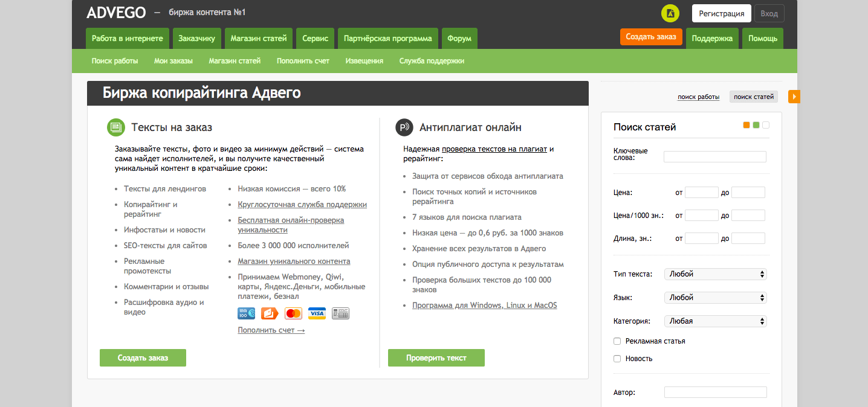Open the Форум tab

(459, 39)
